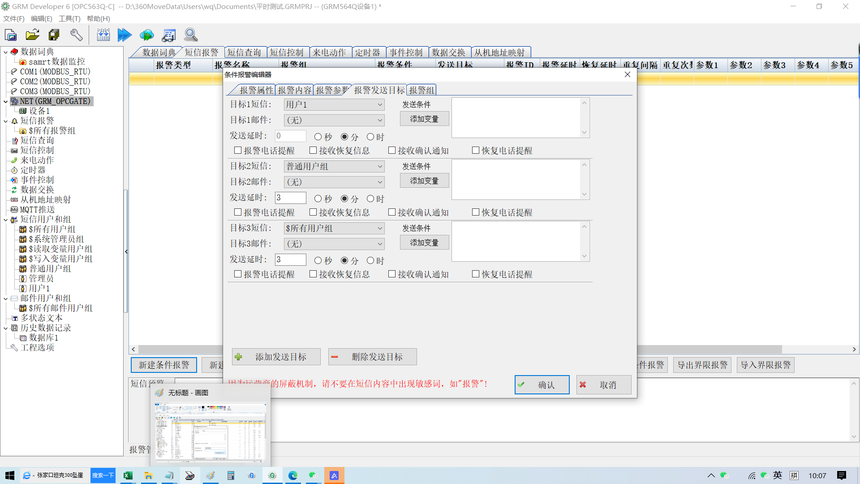Collapse the 短信用户和组 tree node
This screenshot has height=484, width=860.
[6, 220]
